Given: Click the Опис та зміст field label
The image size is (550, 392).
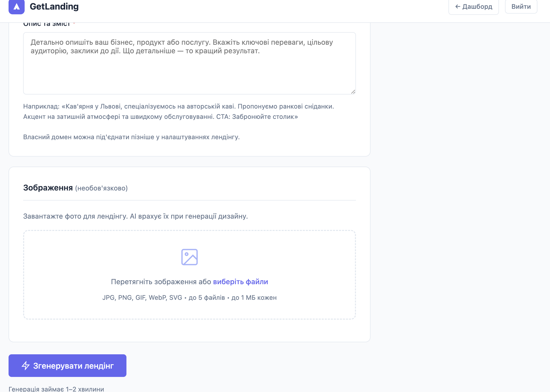Looking at the screenshot, I should (x=47, y=24).
